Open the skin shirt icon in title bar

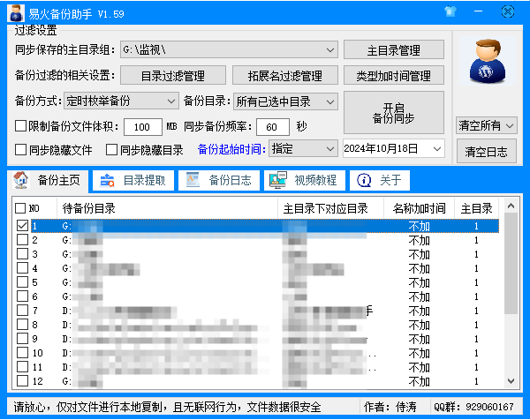[x=450, y=11]
